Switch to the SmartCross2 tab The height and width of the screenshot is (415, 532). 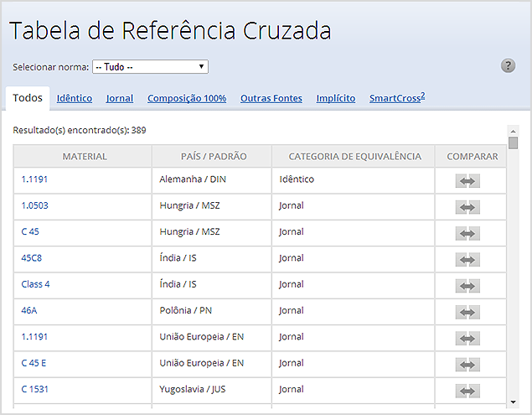397,98
